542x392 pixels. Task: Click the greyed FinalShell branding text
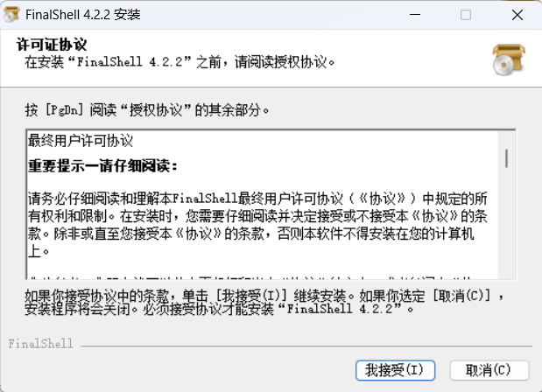41,344
